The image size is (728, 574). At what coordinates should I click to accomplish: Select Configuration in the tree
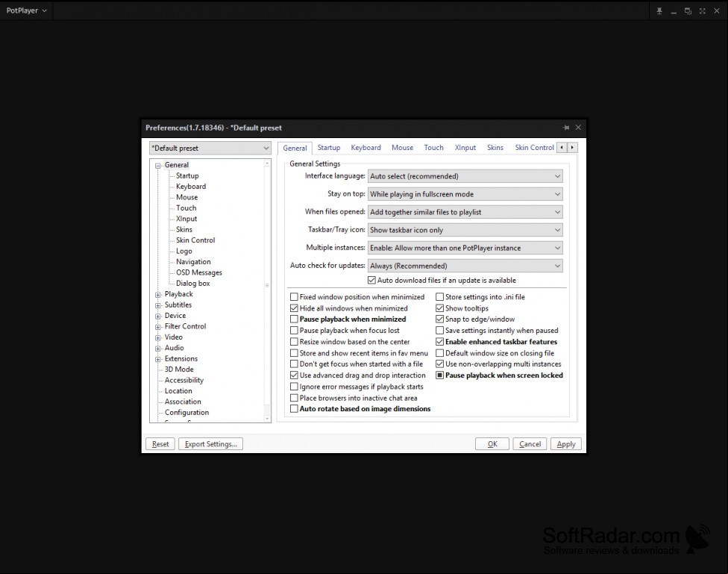[186, 412]
